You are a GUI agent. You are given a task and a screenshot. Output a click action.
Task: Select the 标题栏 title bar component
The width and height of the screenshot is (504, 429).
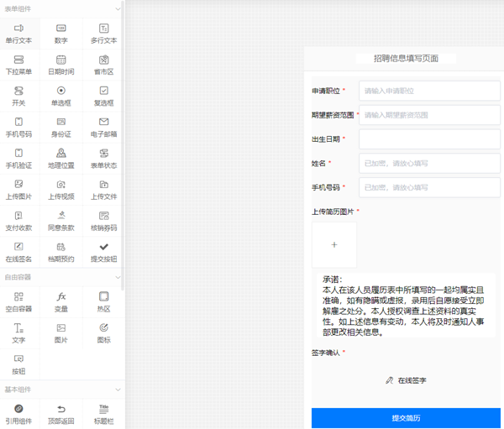103,414
